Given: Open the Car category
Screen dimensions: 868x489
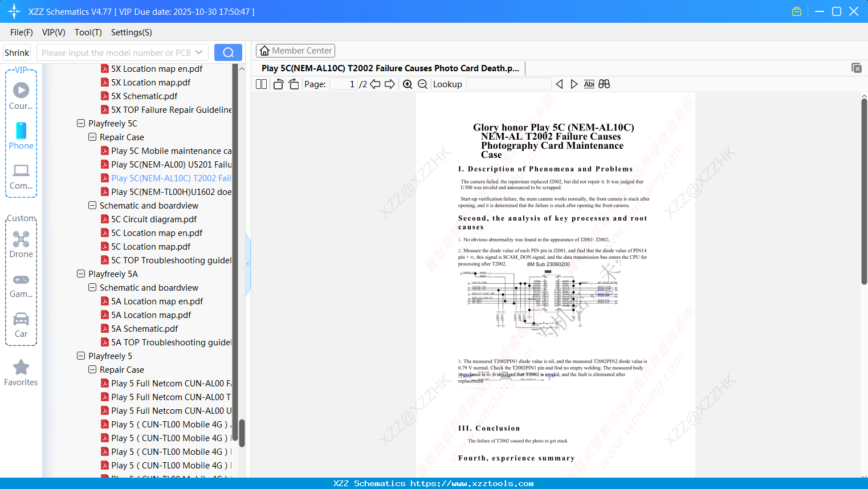Looking at the screenshot, I should click(x=21, y=324).
